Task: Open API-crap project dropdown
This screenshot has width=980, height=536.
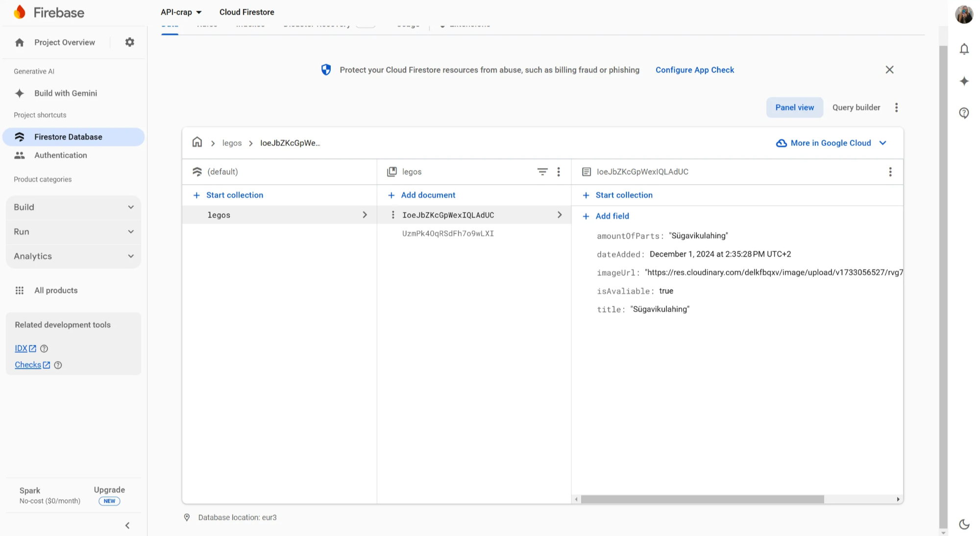Action: coord(181,12)
